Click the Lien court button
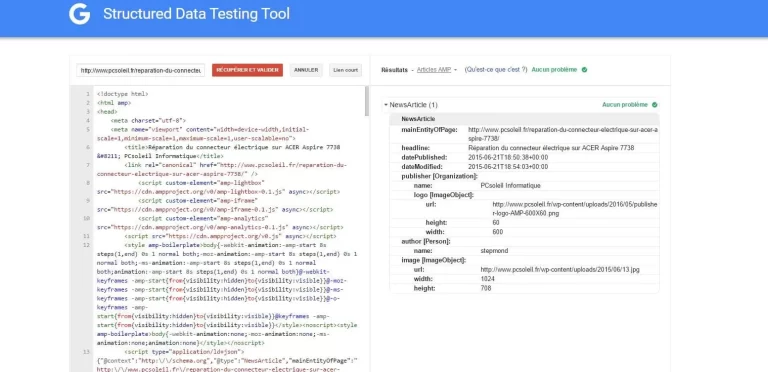This screenshot has height=372, width=768. (345, 70)
